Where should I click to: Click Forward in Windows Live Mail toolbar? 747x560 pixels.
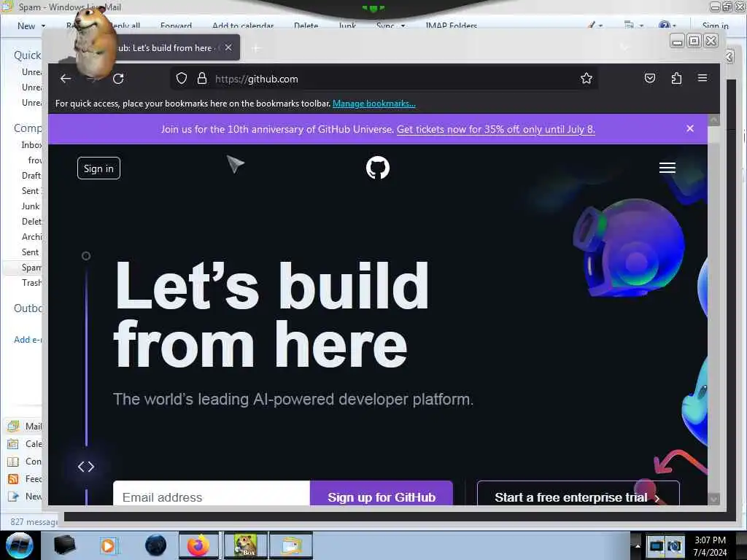pos(176,26)
